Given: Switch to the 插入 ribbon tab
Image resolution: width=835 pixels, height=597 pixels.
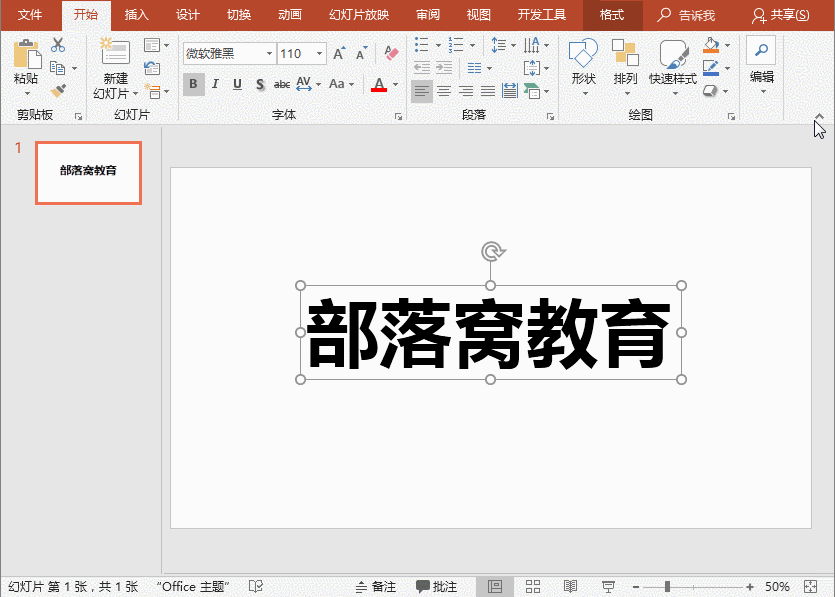Looking at the screenshot, I should coord(137,15).
